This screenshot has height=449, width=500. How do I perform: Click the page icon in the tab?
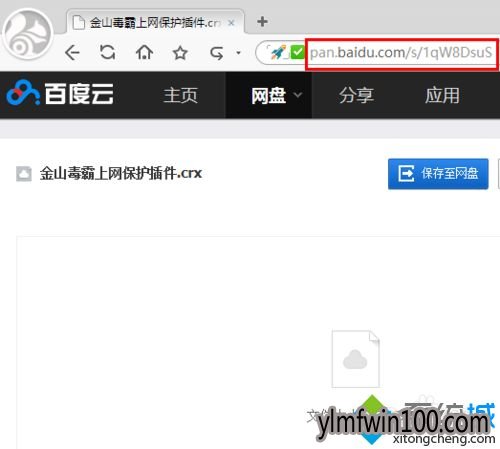coord(79,23)
